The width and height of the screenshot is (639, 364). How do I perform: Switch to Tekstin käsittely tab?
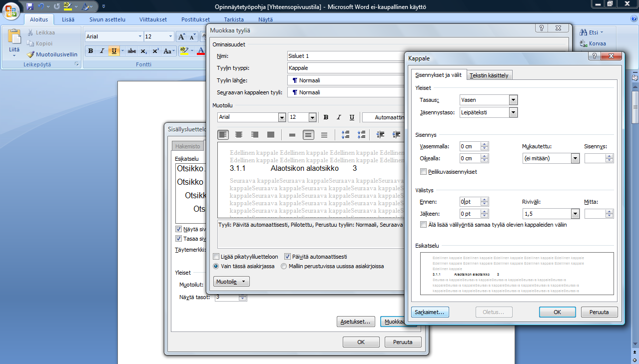pos(489,75)
